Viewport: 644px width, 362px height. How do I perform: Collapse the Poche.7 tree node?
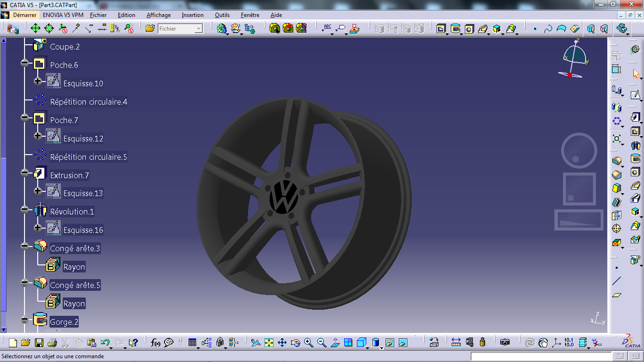point(25,118)
